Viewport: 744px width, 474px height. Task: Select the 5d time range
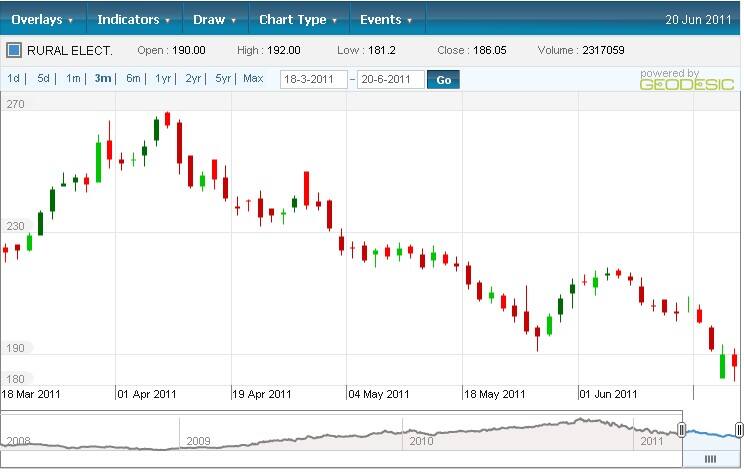44,78
